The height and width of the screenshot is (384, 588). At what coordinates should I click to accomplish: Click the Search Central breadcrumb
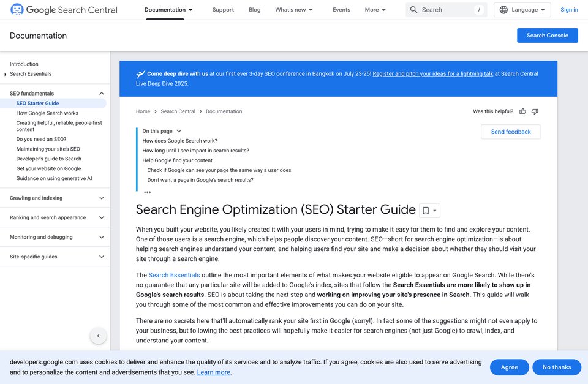pyautogui.click(x=178, y=111)
